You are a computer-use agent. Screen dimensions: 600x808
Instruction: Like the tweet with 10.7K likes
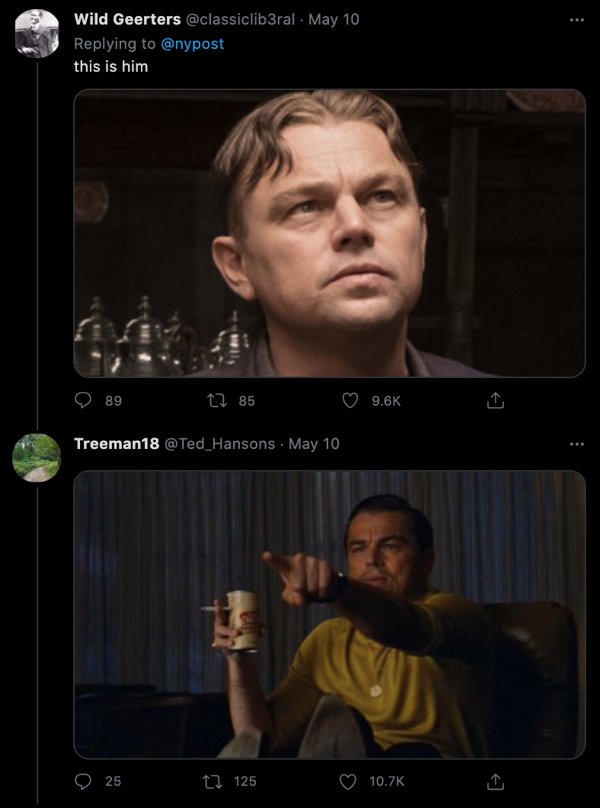[x=348, y=781]
